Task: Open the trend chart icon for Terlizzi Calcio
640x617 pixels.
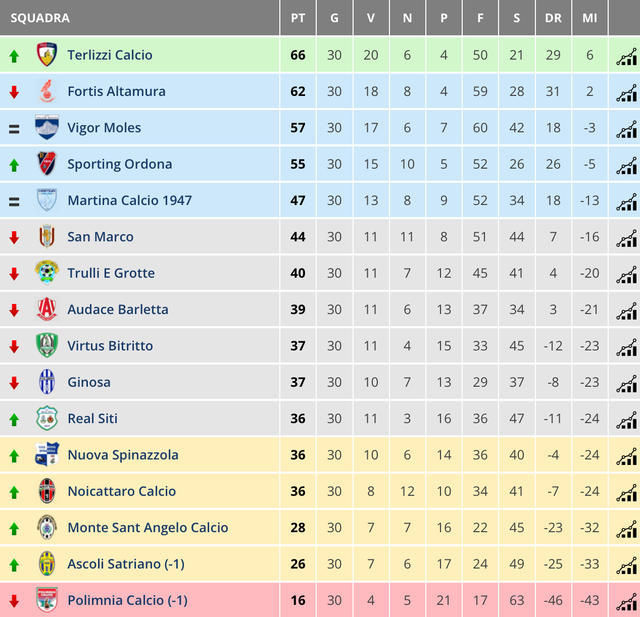Action: (627, 57)
